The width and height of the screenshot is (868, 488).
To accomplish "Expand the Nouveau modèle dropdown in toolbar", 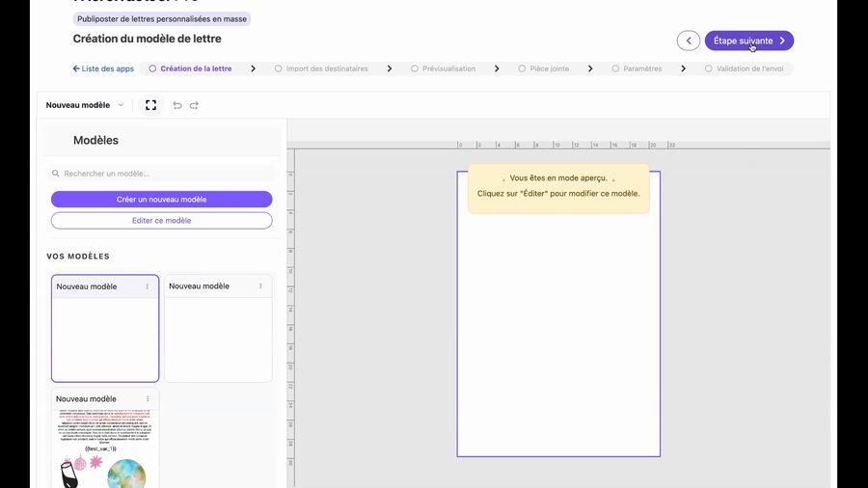I will click(85, 105).
